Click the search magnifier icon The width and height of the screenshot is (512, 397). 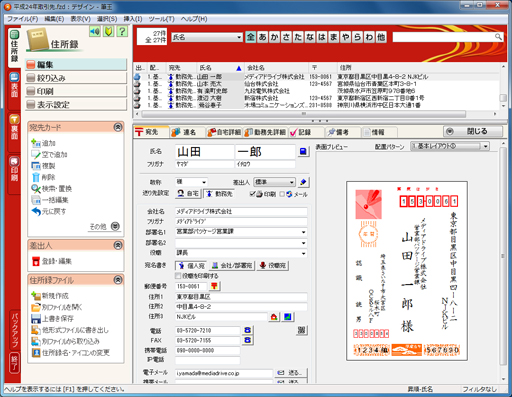pyautogui.click(x=498, y=37)
